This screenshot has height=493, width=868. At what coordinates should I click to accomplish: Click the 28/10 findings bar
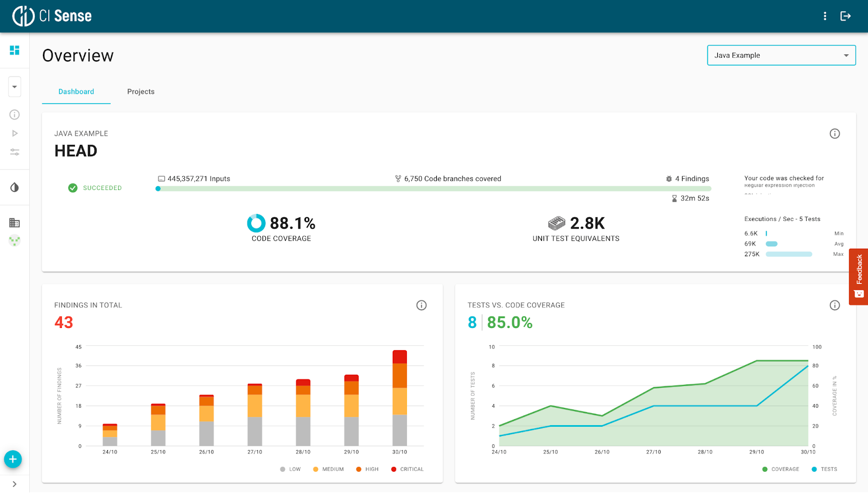303,413
